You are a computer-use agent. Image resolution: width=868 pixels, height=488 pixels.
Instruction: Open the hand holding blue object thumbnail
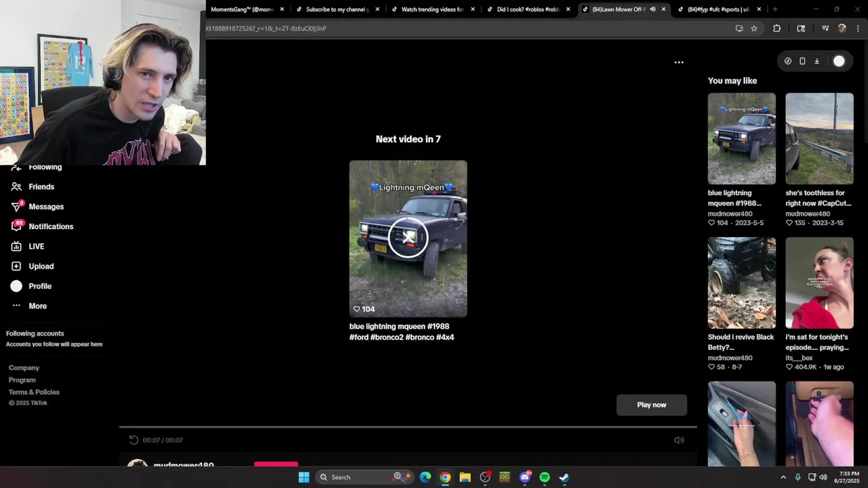coord(742,424)
